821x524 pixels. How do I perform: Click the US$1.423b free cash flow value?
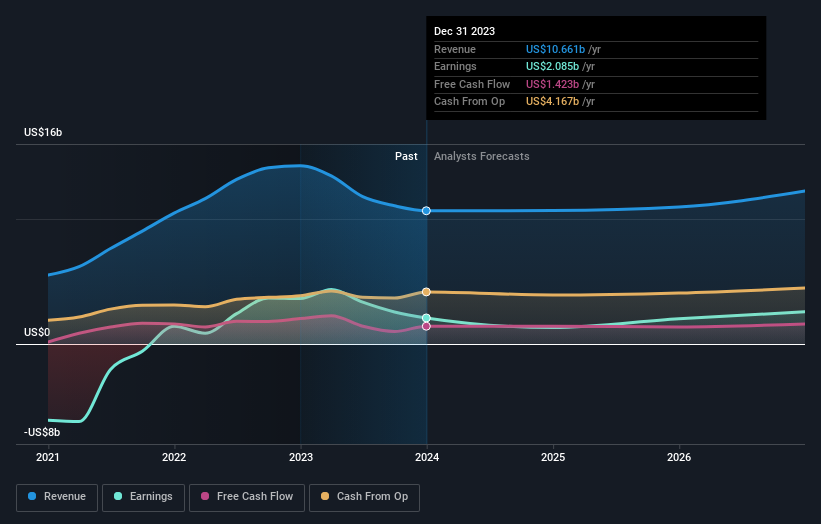pyautogui.click(x=552, y=84)
